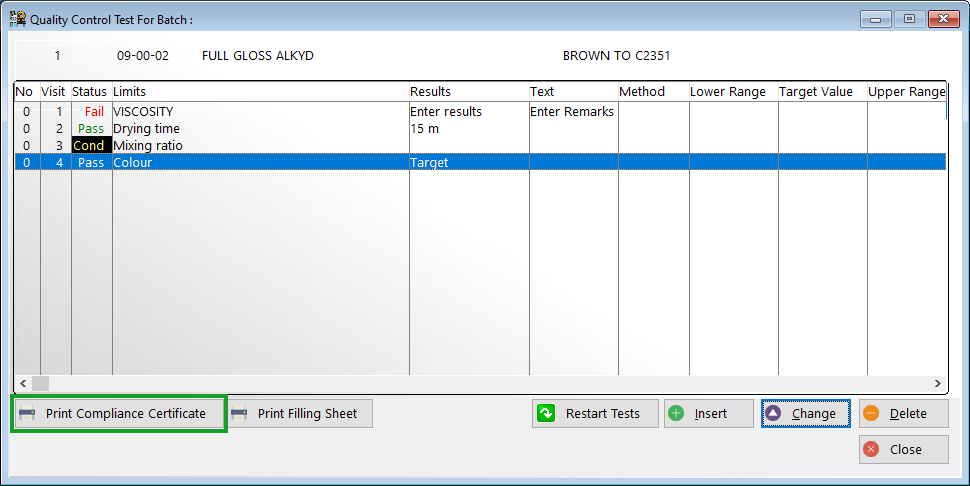Click the orange minus Delete icon
The image size is (970, 486).
(x=871, y=414)
